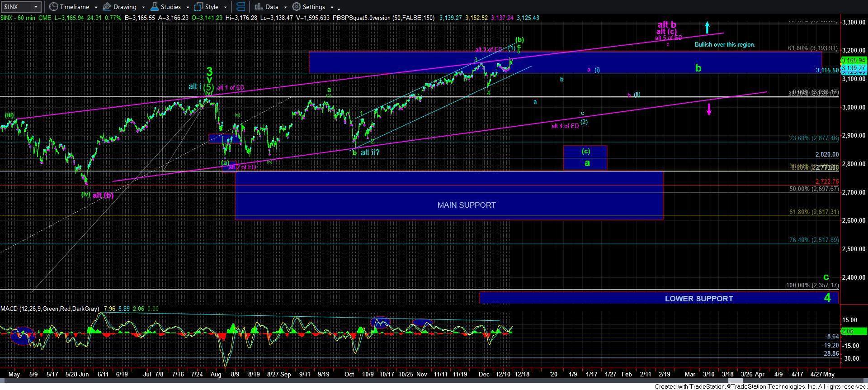Expand the Timeframe dropdown arrow
The image size is (868, 390).
pos(95,7)
